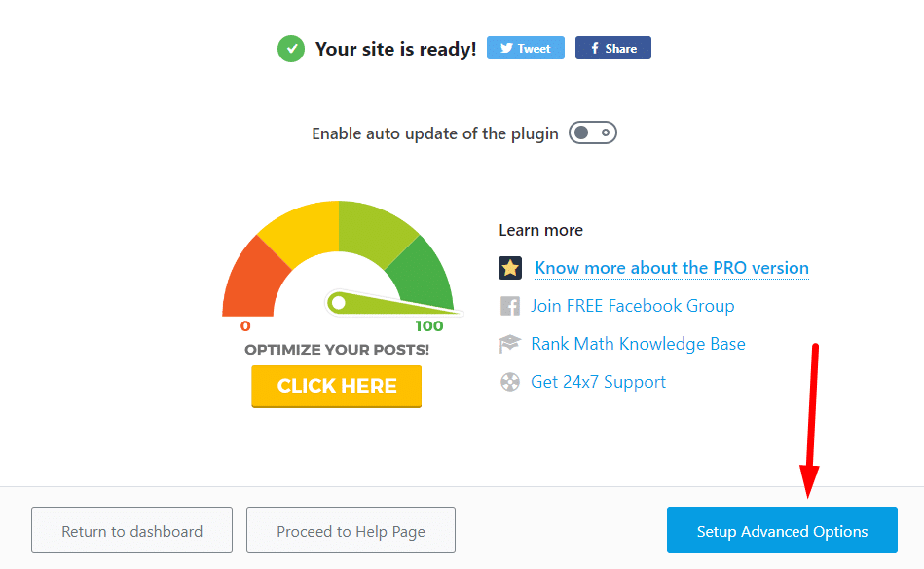Click the lifebuoy icon next to Support
924x569 pixels.
tap(510, 382)
